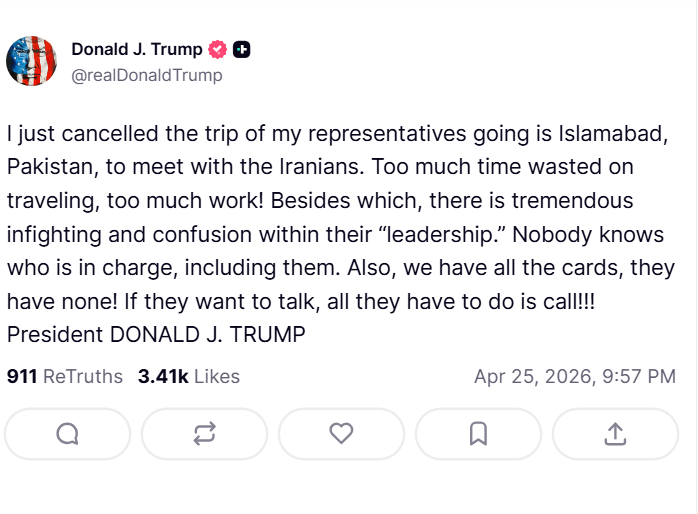The width and height of the screenshot is (698, 514).
Task: View the 911 ReTruths list
Action: [x=64, y=377]
